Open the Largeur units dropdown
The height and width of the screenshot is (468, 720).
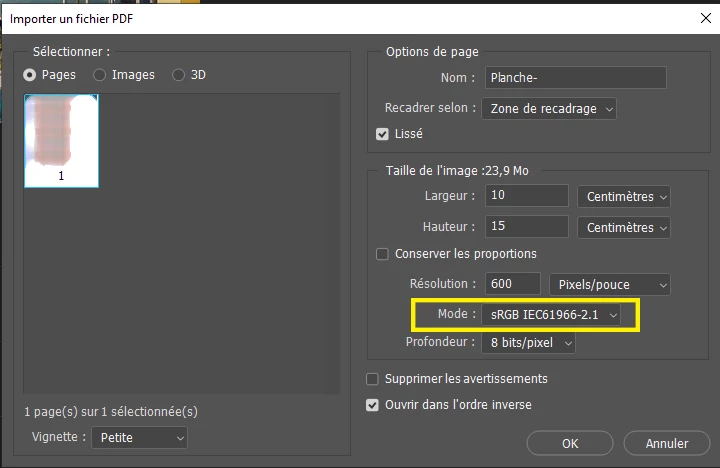[624, 197]
